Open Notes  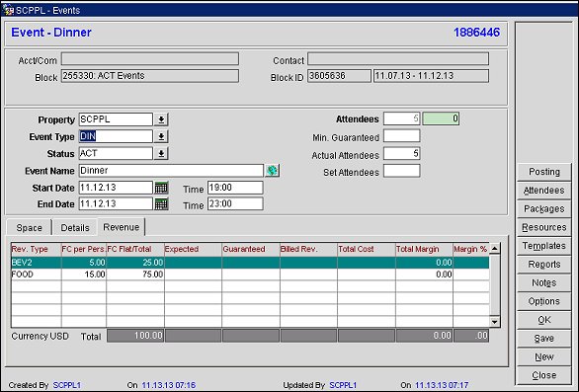543,282
